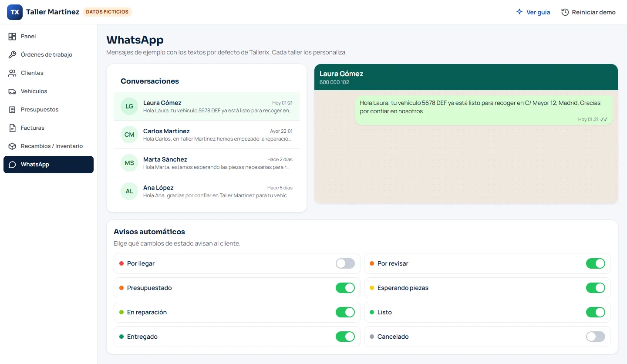This screenshot has width=627, height=364.
Task: Click the Reiniciar demo button
Action: [589, 12]
